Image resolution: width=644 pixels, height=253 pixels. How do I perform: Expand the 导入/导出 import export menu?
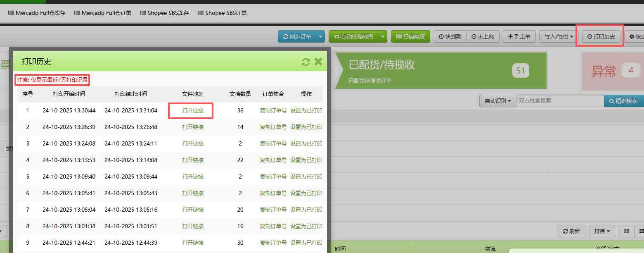[x=557, y=36]
